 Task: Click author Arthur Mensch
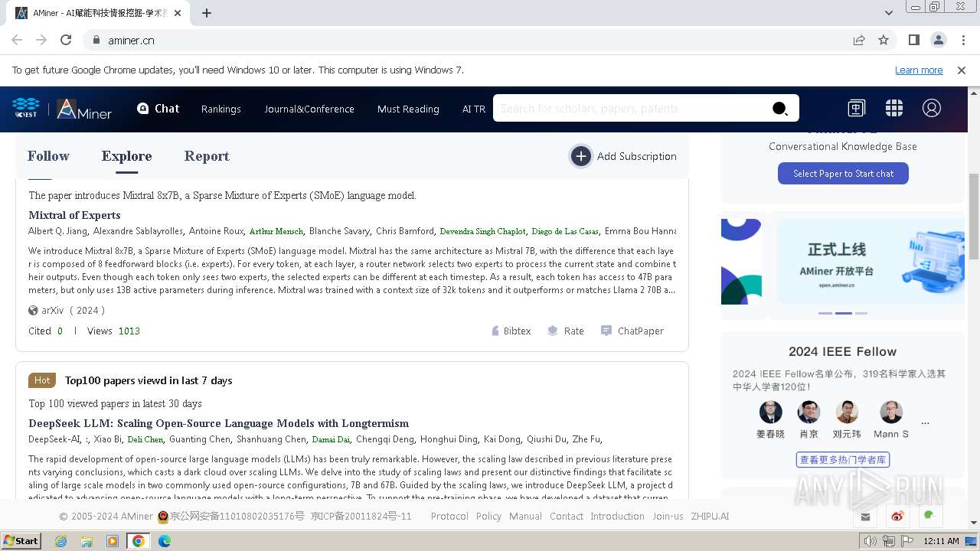[276, 231]
